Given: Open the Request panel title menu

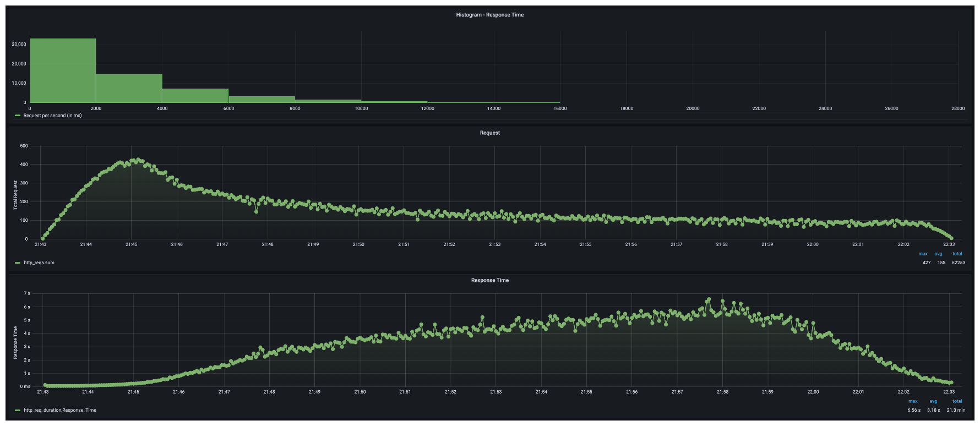Looking at the screenshot, I should (x=489, y=133).
